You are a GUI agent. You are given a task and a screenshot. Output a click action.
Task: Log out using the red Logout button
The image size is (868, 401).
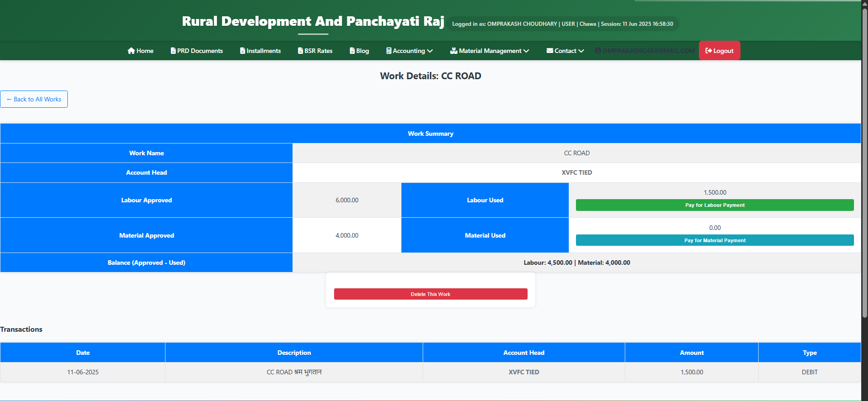[x=719, y=51]
